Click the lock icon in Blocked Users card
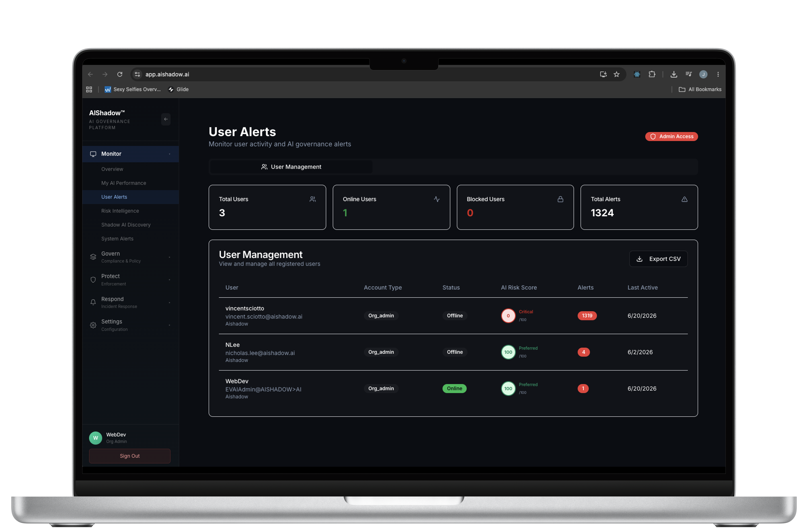The width and height of the screenshot is (808, 532). [560, 199]
